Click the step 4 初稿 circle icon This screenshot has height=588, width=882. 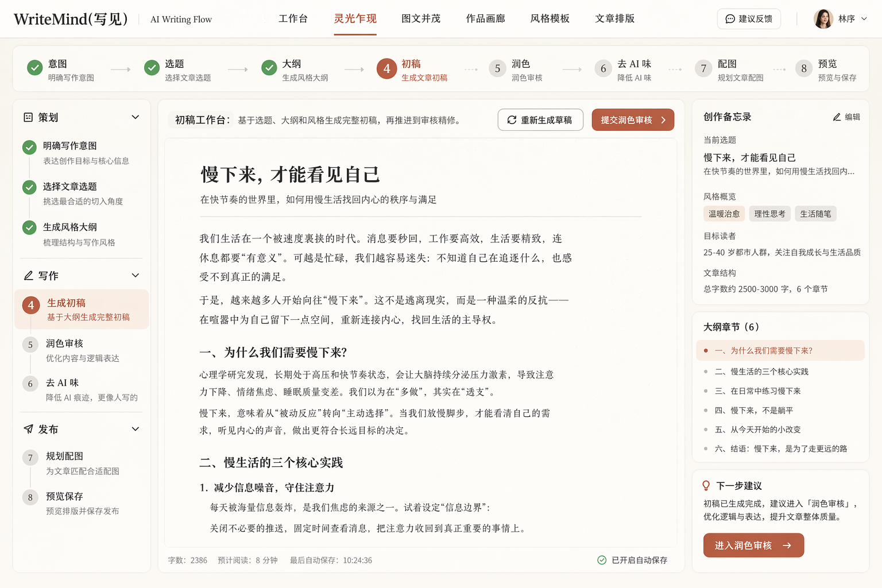[387, 69]
